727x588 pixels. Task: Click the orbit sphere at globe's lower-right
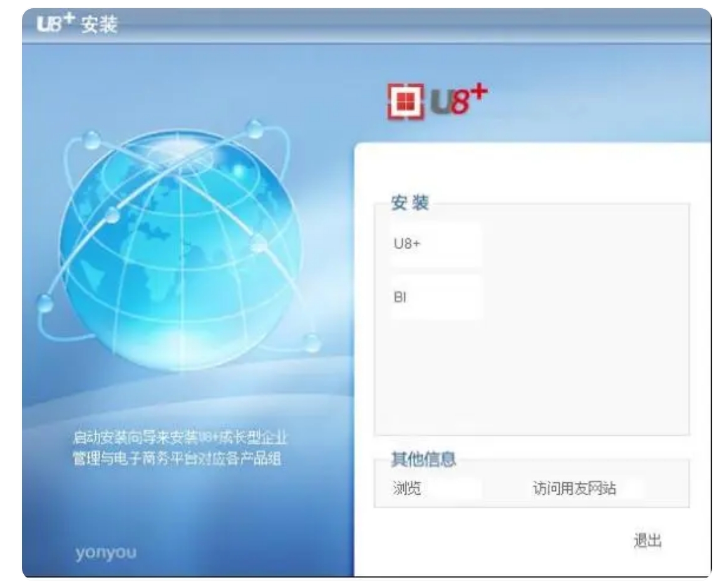coord(311,344)
